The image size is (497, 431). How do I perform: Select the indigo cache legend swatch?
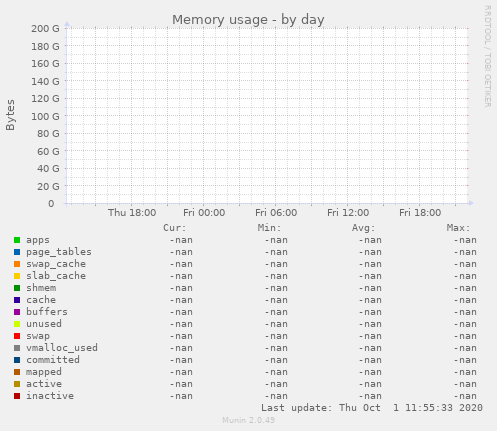point(17,300)
